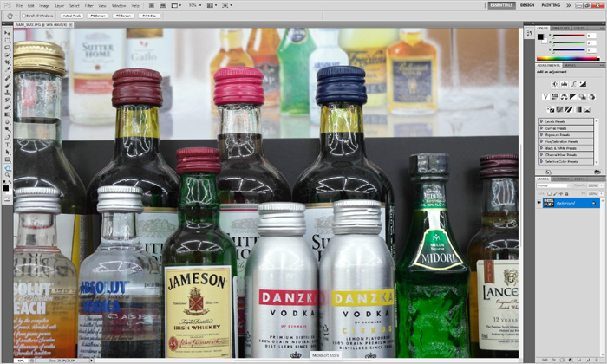The width and height of the screenshot is (607, 364).
Task: Select the Brush tool
Action: [x=7, y=86]
